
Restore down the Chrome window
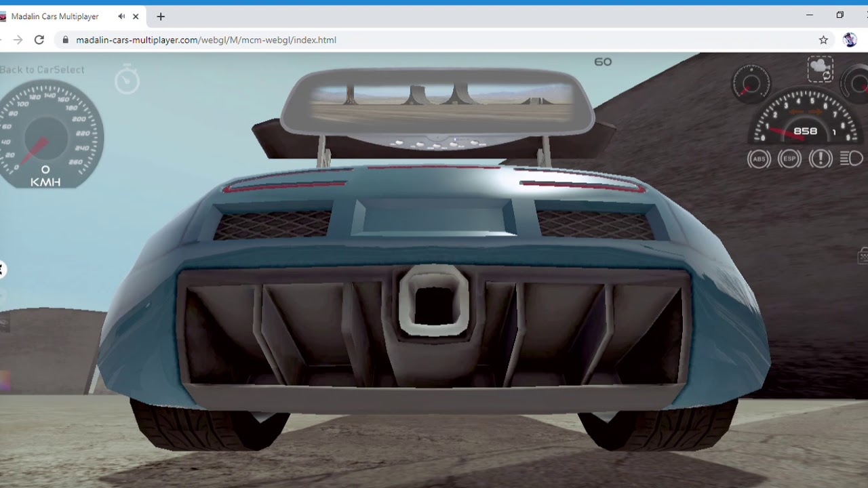[x=840, y=15]
